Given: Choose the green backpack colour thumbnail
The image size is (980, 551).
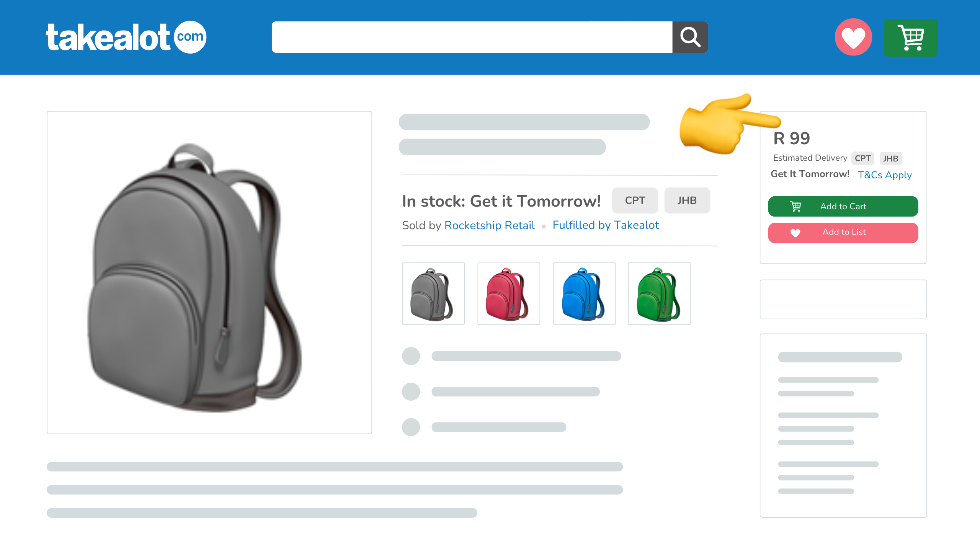Looking at the screenshot, I should pos(659,293).
